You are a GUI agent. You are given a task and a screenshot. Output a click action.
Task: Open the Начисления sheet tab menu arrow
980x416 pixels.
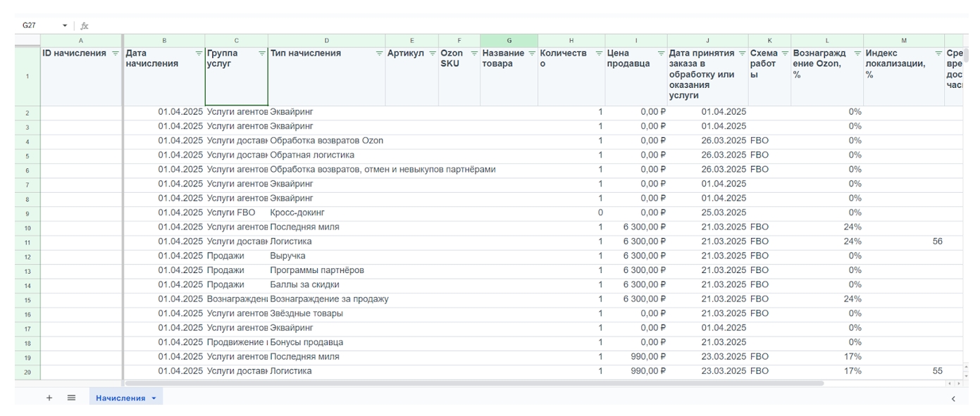click(x=154, y=398)
